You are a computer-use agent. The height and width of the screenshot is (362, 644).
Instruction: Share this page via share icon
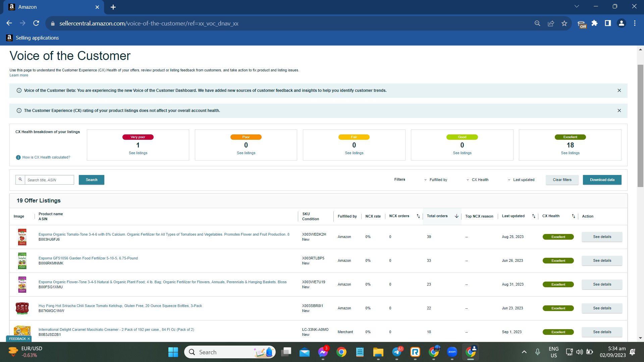[x=551, y=23]
